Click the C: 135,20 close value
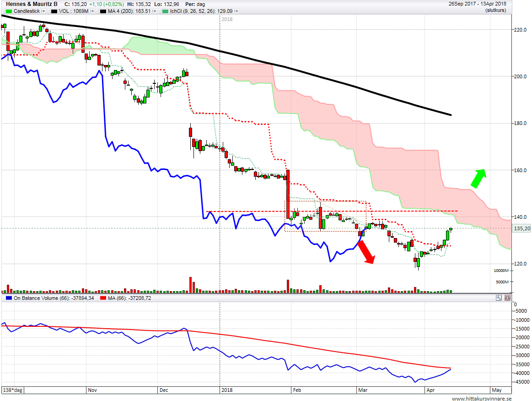 tap(75, 4)
